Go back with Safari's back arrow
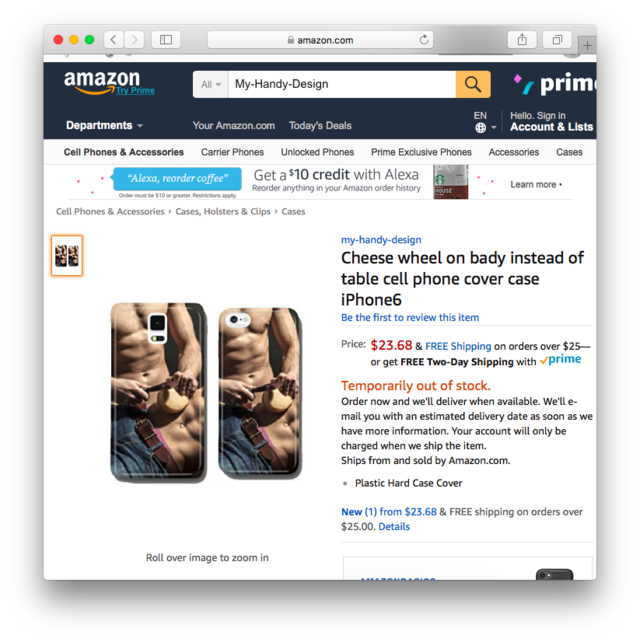This screenshot has height=642, width=640. (x=113, y=40)
